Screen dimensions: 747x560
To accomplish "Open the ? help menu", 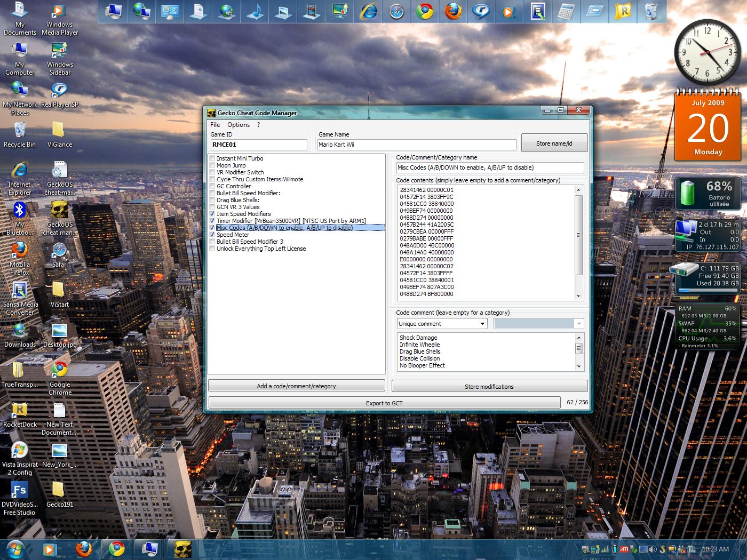I will [259, 125].
